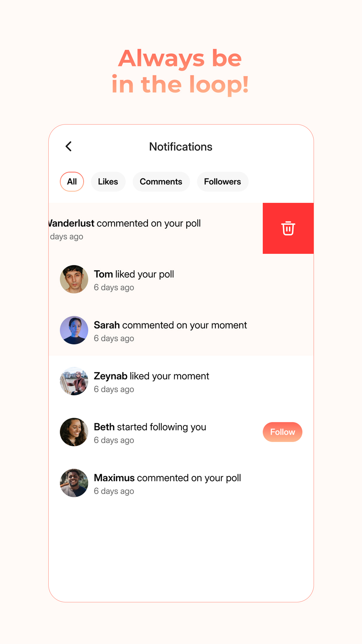Click the Notifications page title
Screen dimensions: 362x644
pyautogui.click(x=181, y=147)
